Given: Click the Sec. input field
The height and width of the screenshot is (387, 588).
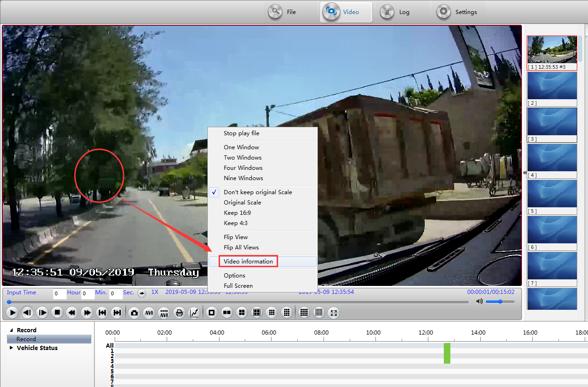Looking at the screenshot, I should click(x=116, y=293).
